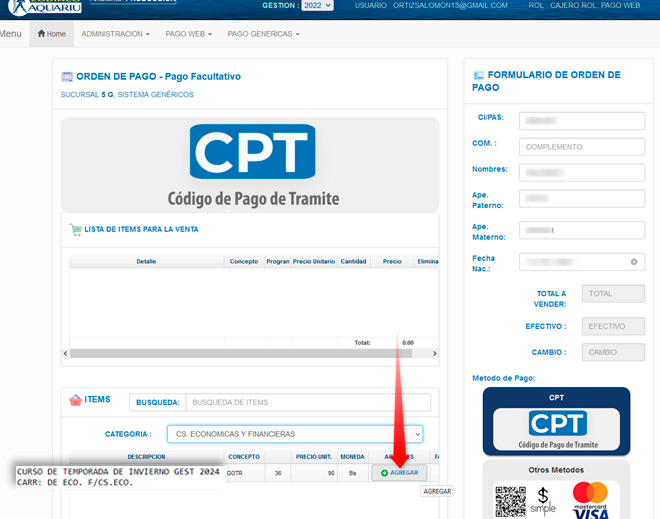Clear the Fecha Nac. field with X icon

coord(634,262)
